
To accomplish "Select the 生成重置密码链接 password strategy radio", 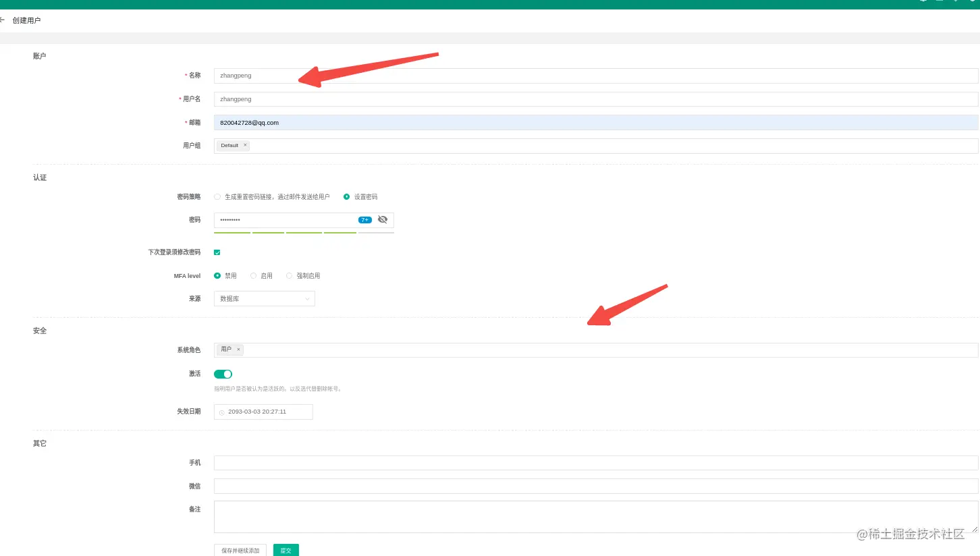I will click(217, 197).
